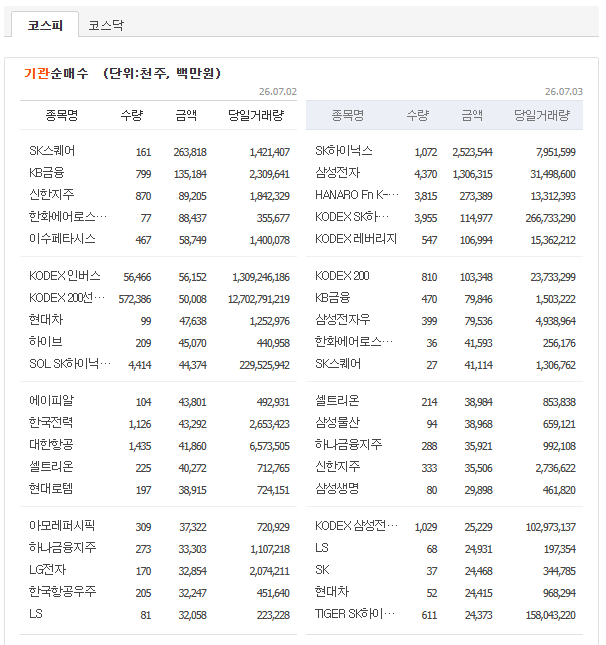Click the 2,523,544 amount for SK하이닉스
Viewport: 606px width, 645px height.
472,152
